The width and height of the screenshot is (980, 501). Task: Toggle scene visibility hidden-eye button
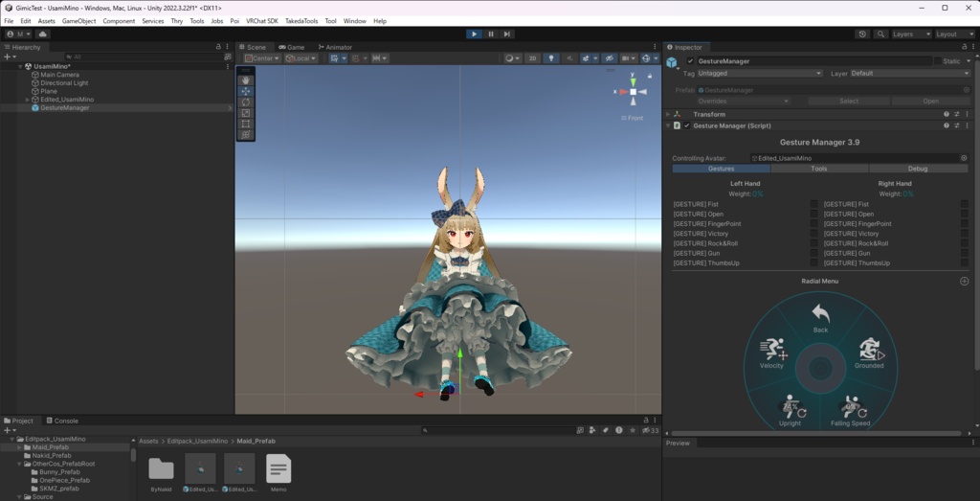pos(610,58)
